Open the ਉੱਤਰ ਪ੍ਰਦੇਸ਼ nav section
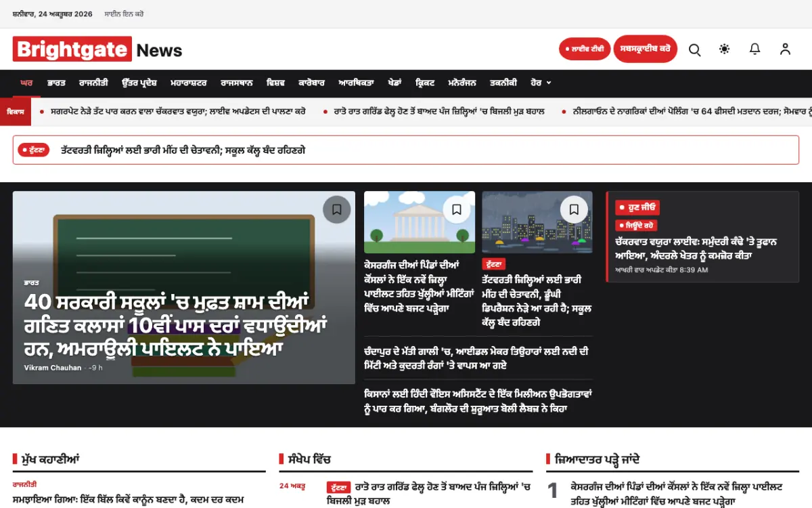This screenshot has width=812, height=508. tap(139, 83)
